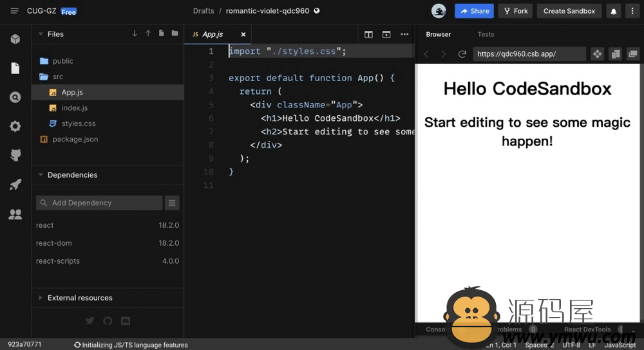Screen dimensions: 644x350
Task: Click the download arrow in Files header
Action: (x=135, y=33)
